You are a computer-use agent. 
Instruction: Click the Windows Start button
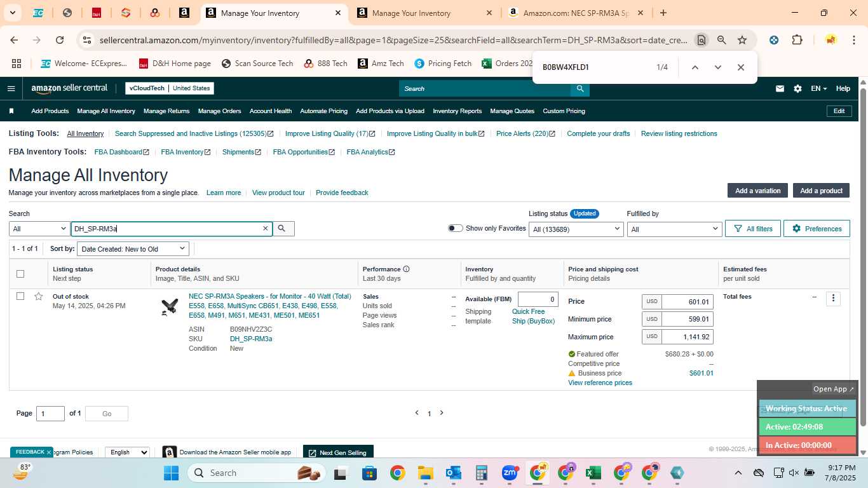coord(172,473)
